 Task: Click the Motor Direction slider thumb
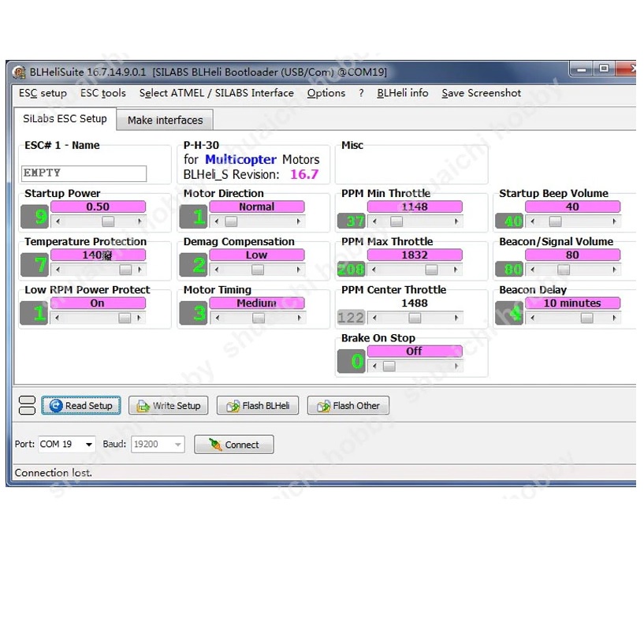(231, 221)
